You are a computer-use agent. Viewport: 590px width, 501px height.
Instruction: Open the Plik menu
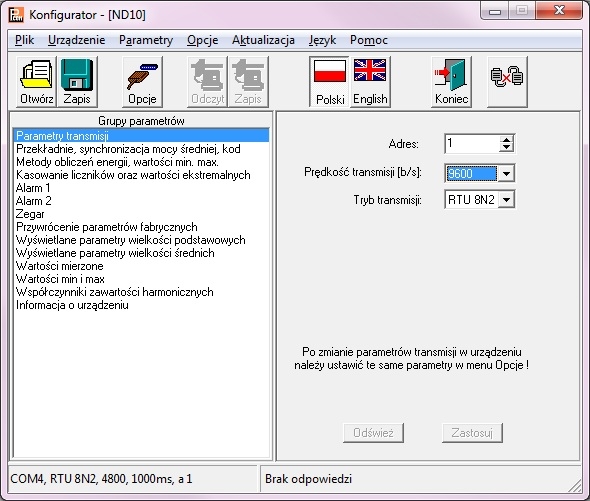click(24, 40)
